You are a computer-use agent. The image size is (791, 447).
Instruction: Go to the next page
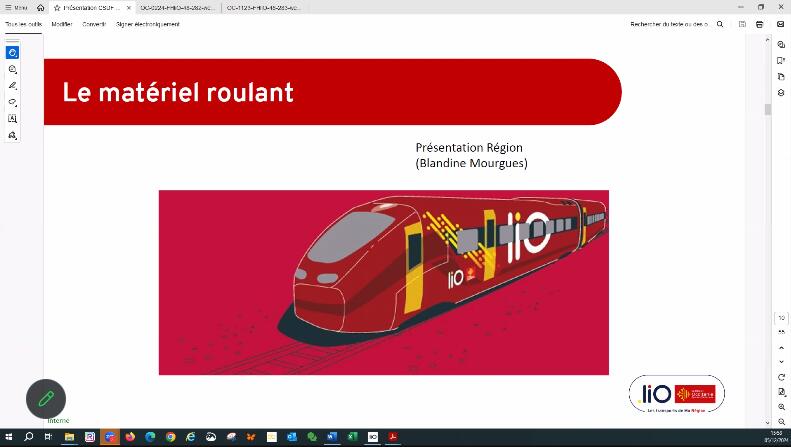tap(781, 362)
